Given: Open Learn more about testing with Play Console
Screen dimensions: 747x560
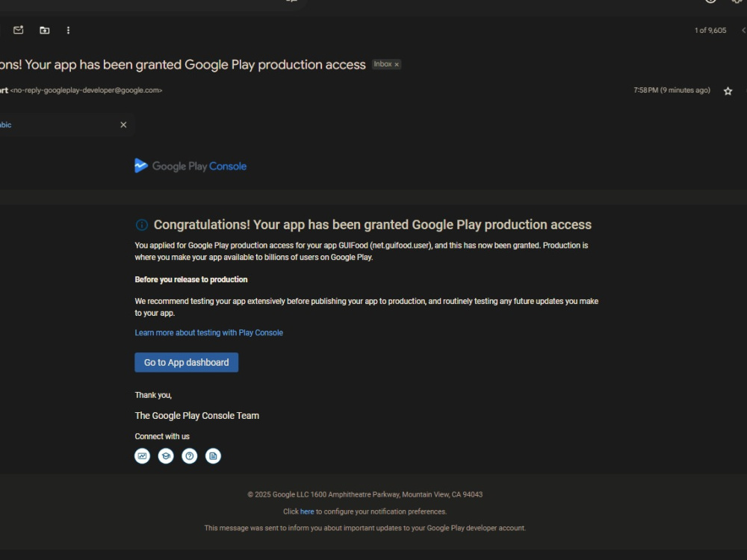Looking at the screenshot, I should [208, 332].
